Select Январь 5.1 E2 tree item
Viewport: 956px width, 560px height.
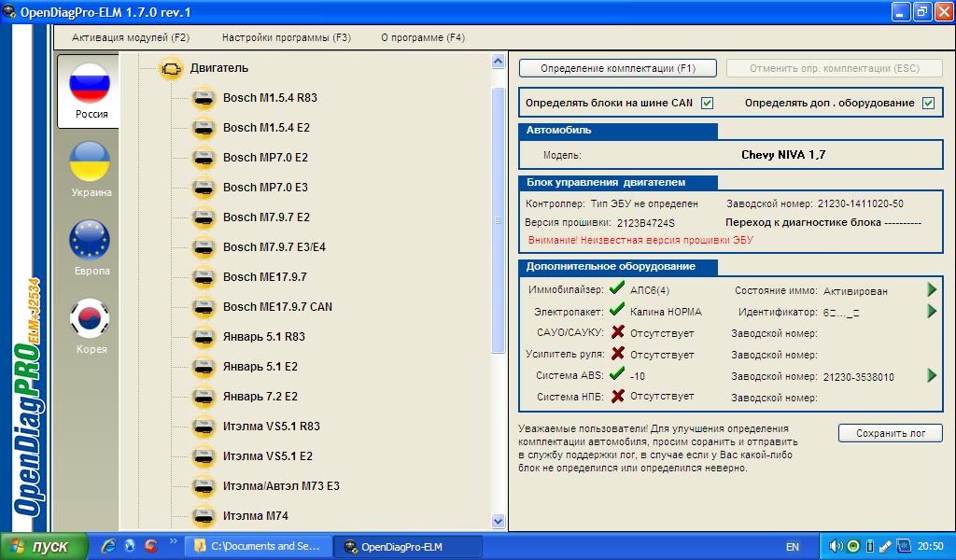pyautogui.click(x=260, y=367)
